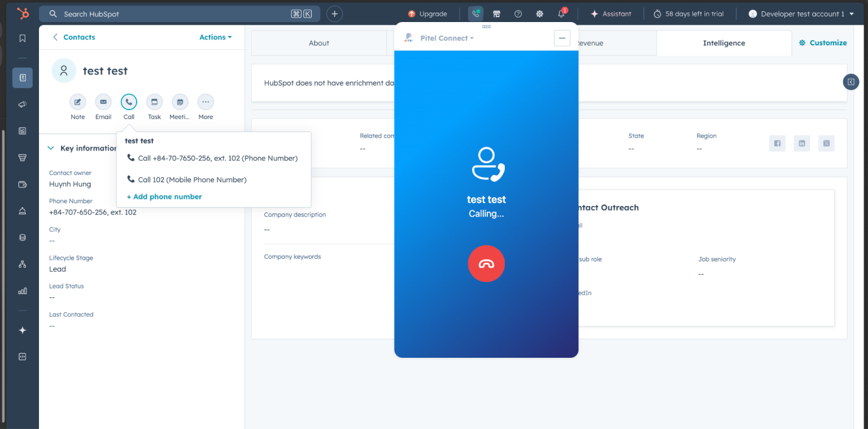868x429 pixels.
Task: Open the Help question mark icon
Action: pos(518,14)
